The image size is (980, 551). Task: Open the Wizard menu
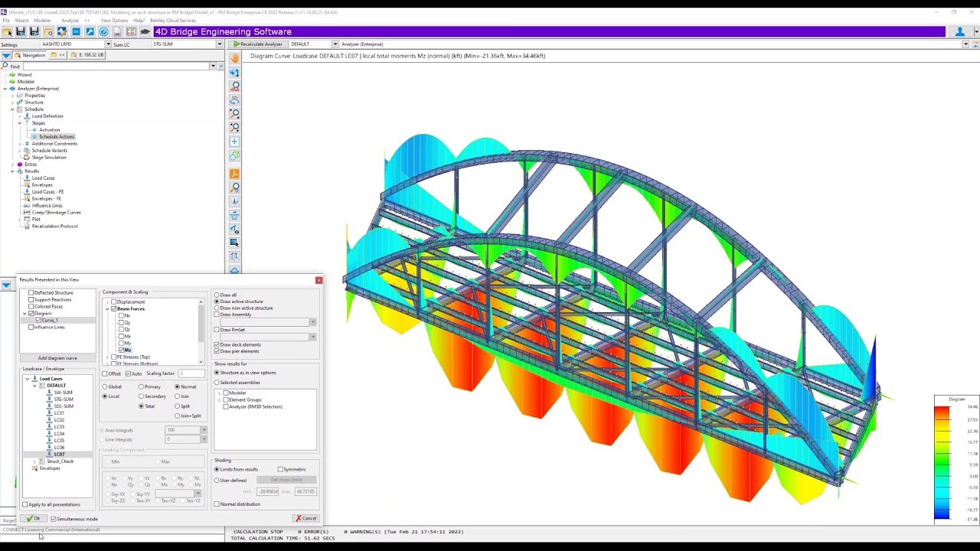pyautogui.click(x=21, y=21)
